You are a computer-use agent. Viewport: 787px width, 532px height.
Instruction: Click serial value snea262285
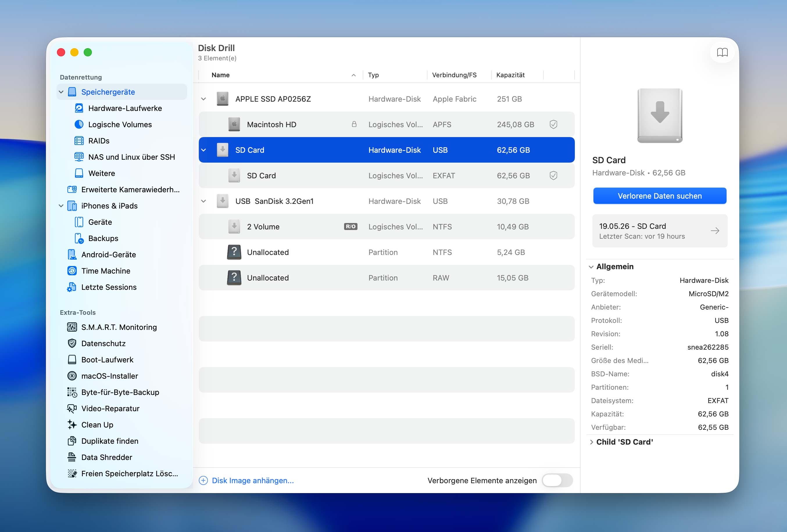708,347
